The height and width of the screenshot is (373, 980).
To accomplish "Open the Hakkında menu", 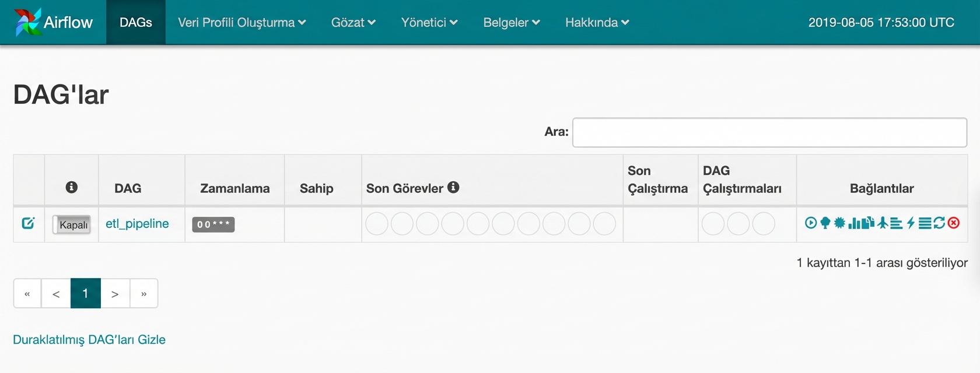I will (x=597, y=22).
